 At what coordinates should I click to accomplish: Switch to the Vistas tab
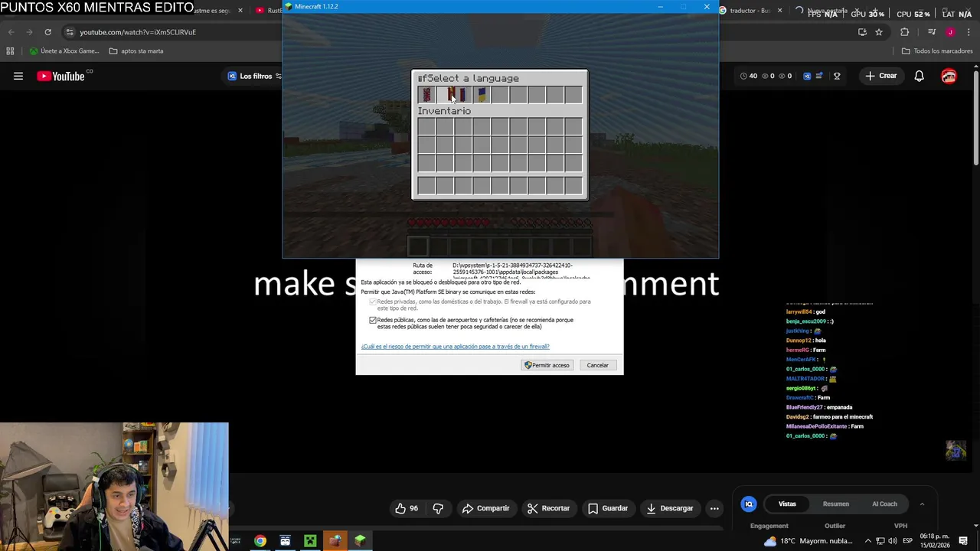click(x=787, y=504)
